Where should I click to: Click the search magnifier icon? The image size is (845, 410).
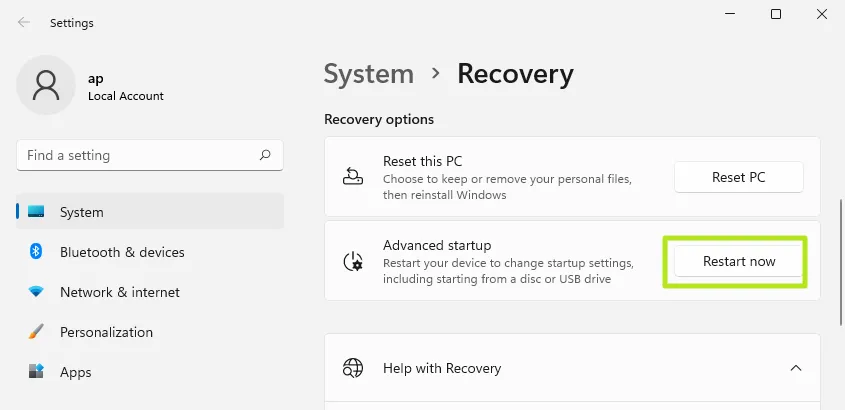[265, 156]
